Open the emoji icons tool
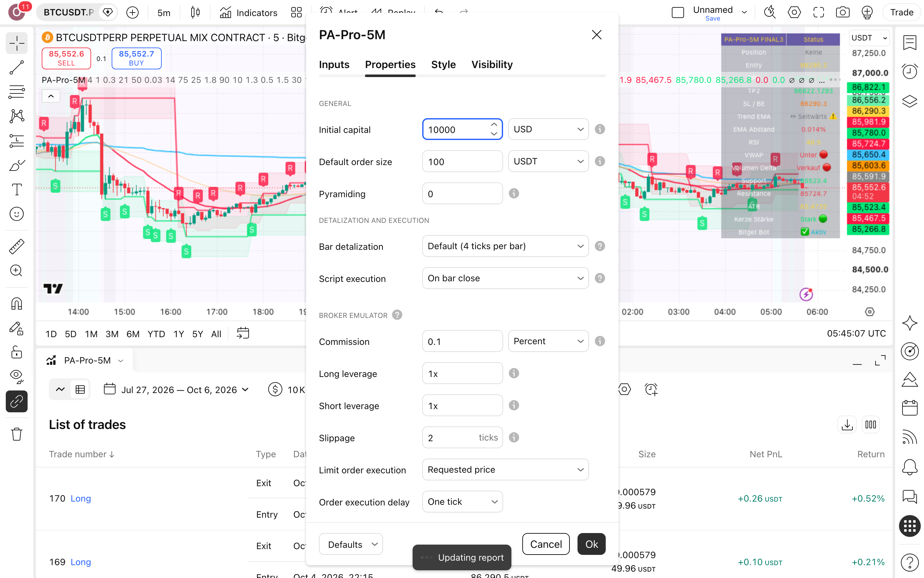This screenshot has width=924, height=578. [x=16, y=214]
